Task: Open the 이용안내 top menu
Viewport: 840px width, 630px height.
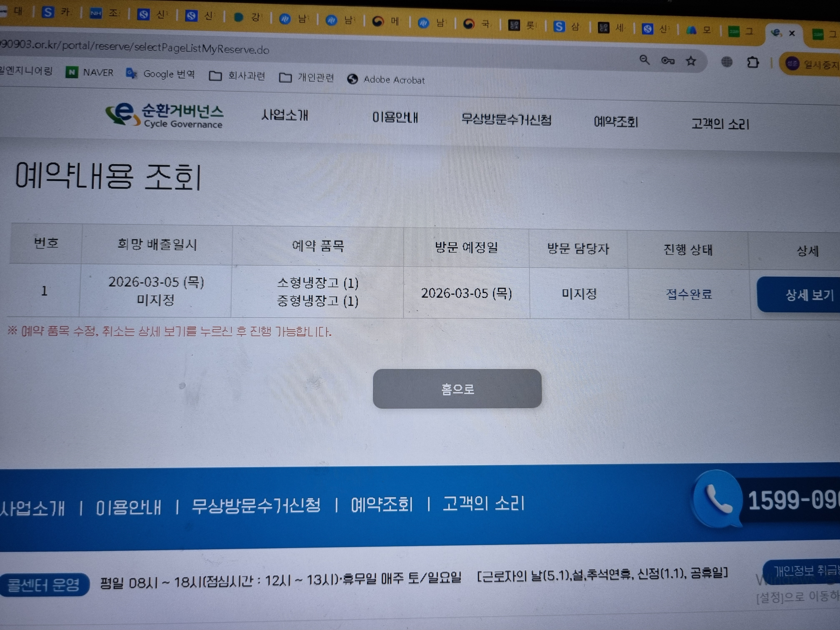Action: point(395,117)
